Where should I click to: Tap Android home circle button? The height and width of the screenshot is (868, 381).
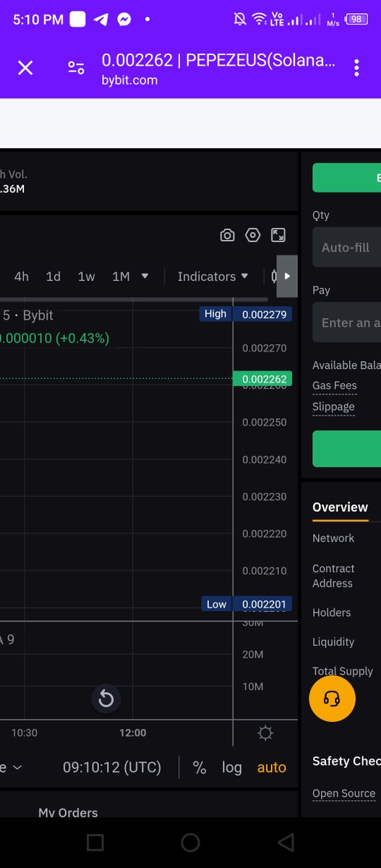(x=190, y=842)
